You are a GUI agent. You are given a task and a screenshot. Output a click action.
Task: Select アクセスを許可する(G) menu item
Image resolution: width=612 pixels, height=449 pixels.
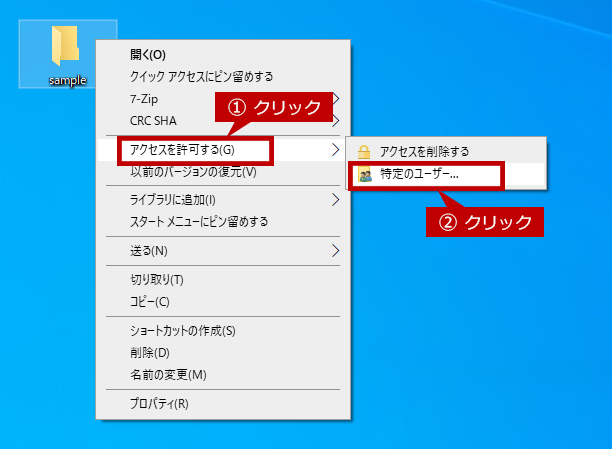tap(223, 150)
